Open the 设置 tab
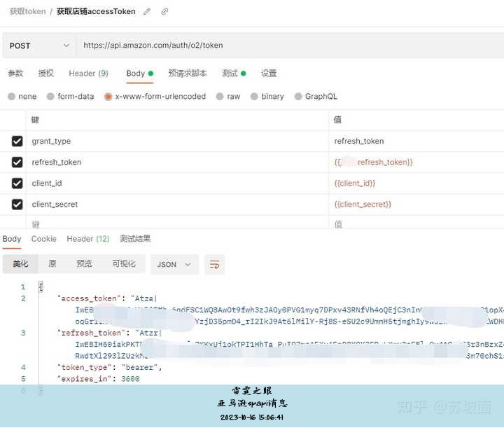 tap(269, 74)
